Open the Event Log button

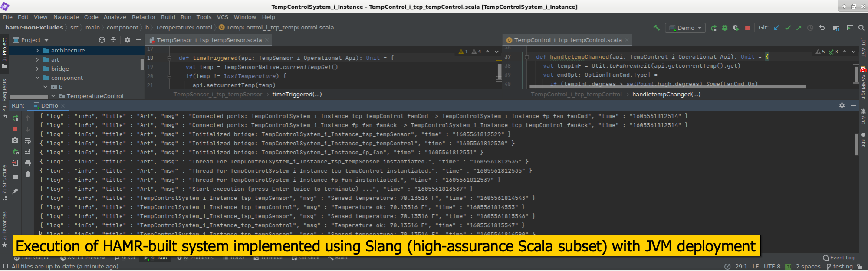[x=838, y=258]
